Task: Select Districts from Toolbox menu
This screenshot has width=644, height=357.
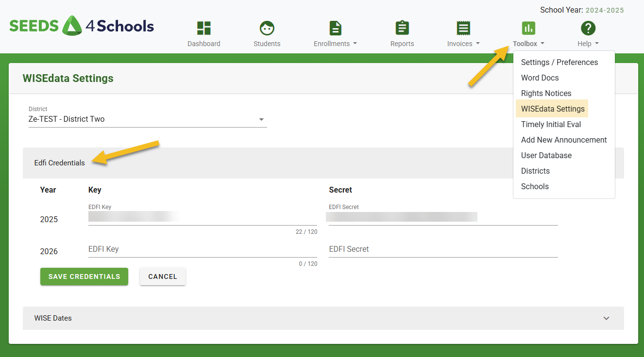Action: 535,171
